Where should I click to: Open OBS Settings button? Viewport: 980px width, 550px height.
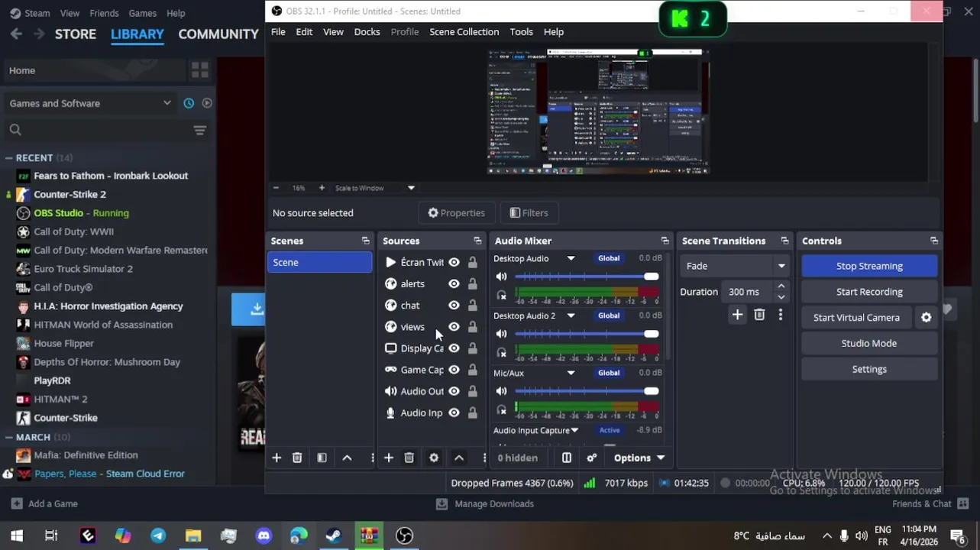tap(869, 369)
